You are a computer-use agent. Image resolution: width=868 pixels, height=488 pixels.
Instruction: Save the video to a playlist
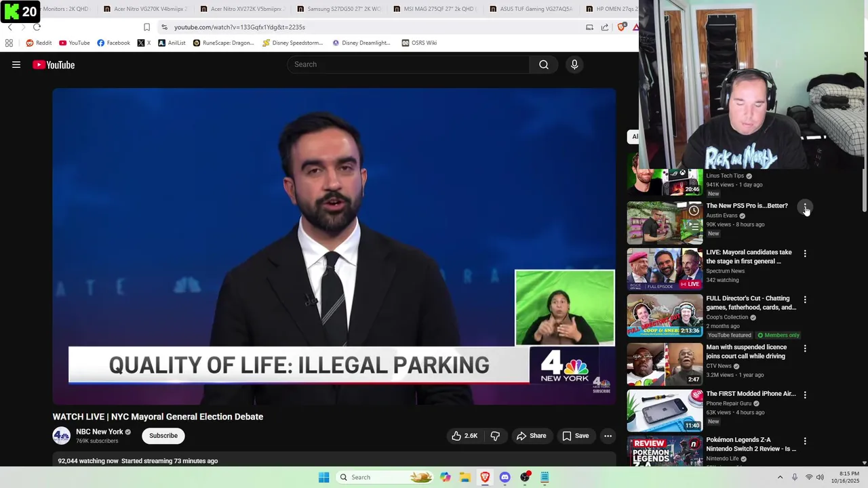click(575, 436)
